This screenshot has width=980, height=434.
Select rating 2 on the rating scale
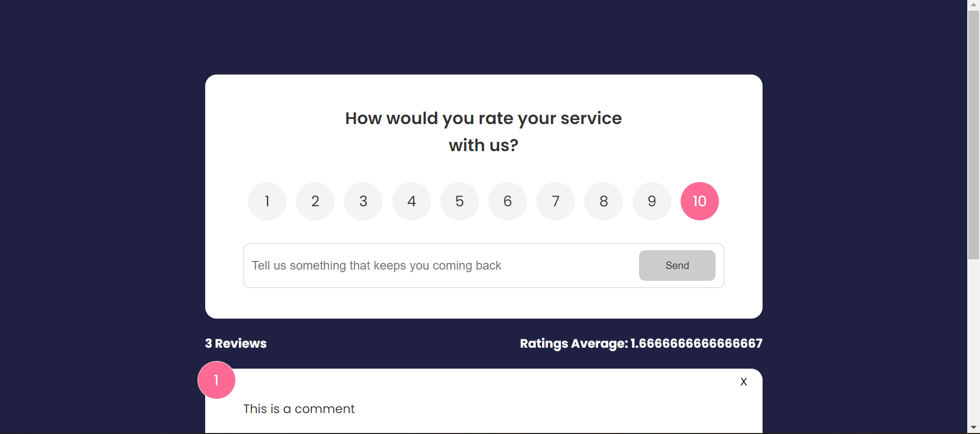[x=314, y=201]
